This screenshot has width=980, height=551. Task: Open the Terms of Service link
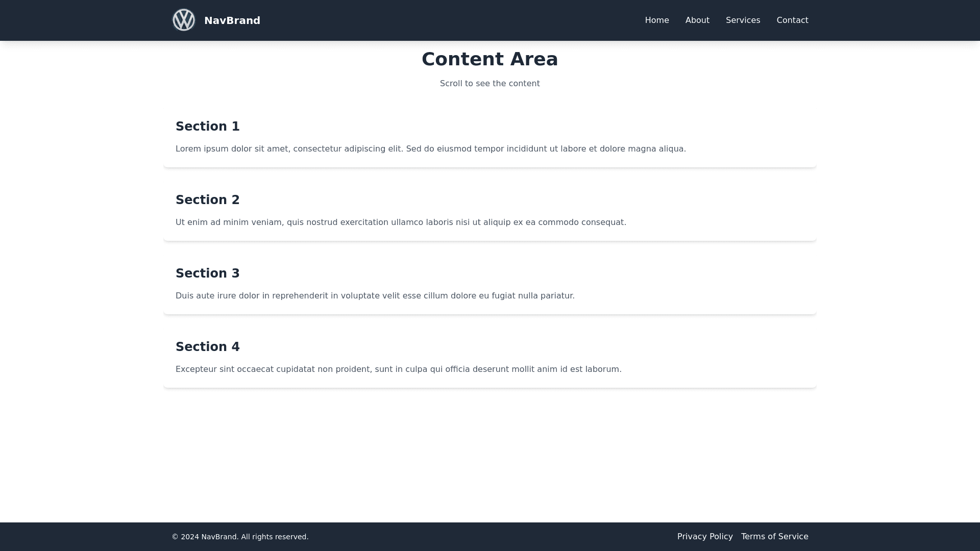pyautogui.click(x=774, y=537)
